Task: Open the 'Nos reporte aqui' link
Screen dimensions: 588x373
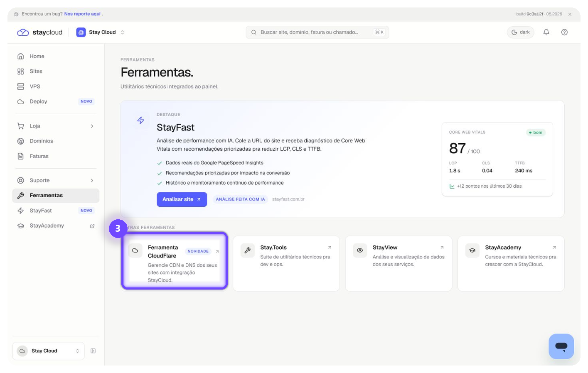Action: [x=82, y=14]
